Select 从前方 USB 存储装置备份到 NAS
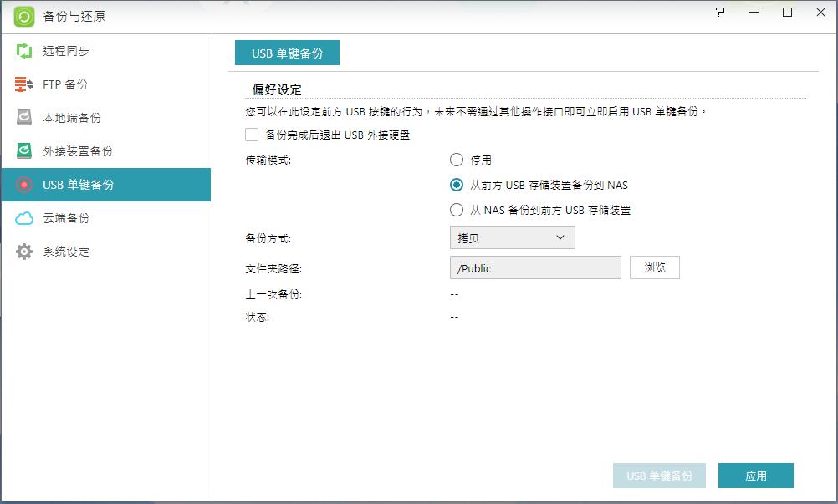838x504 pixels. 456,185
